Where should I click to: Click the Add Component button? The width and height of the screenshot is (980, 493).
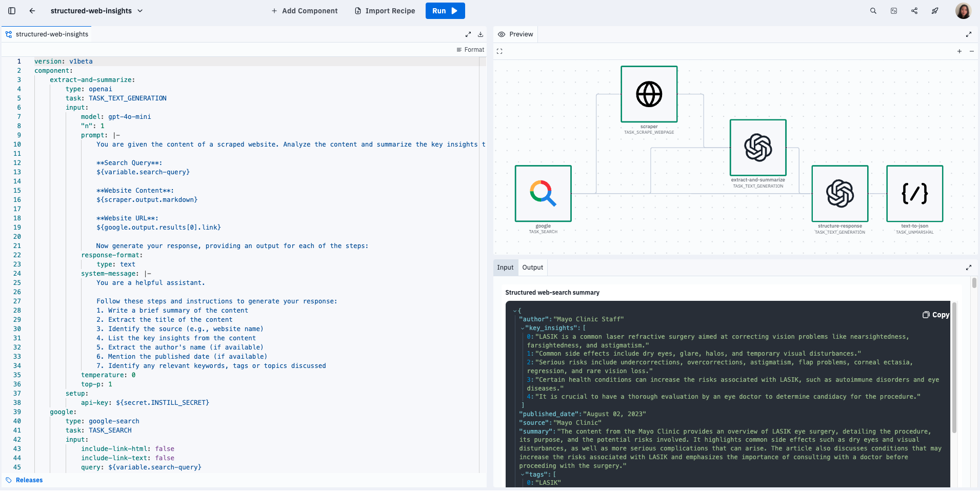tap(305, 11)
